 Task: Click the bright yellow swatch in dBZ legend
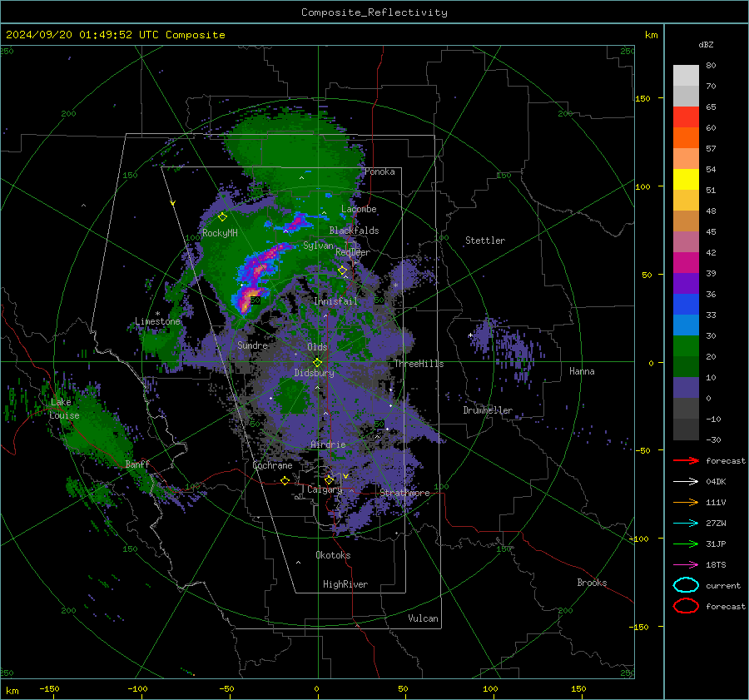pyautogui.click(x=686, y=180)
